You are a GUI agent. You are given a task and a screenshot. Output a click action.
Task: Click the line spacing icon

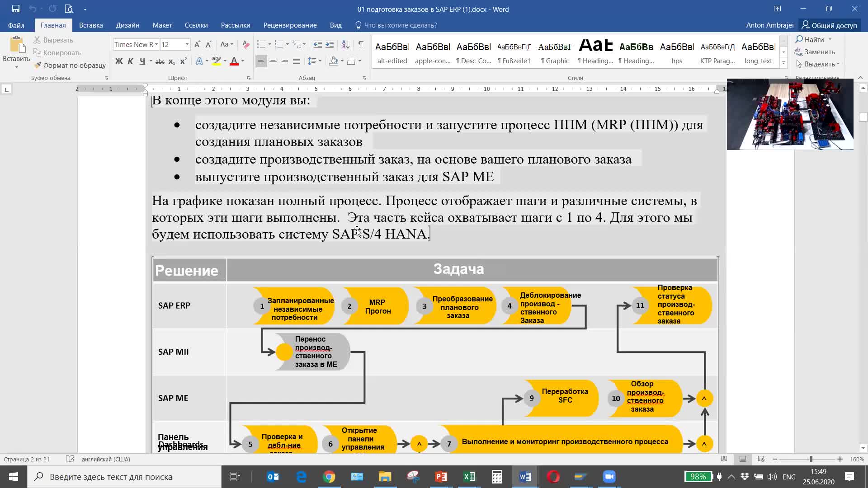click(312, 61)
